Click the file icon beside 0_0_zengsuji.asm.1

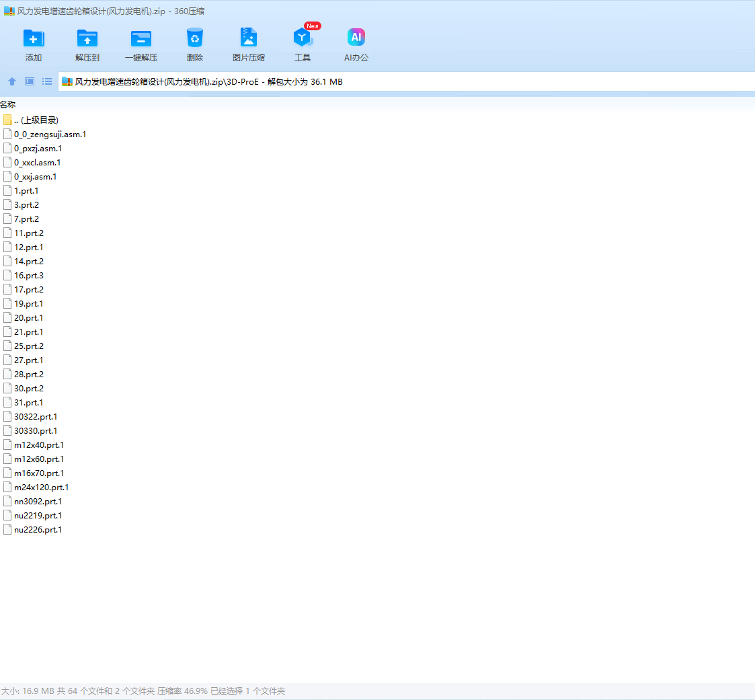(7, 134)
